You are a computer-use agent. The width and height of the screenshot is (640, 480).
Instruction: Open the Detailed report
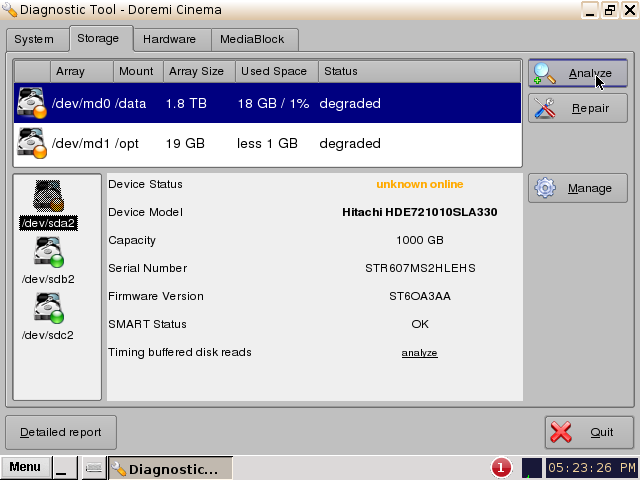pos(61,432)
